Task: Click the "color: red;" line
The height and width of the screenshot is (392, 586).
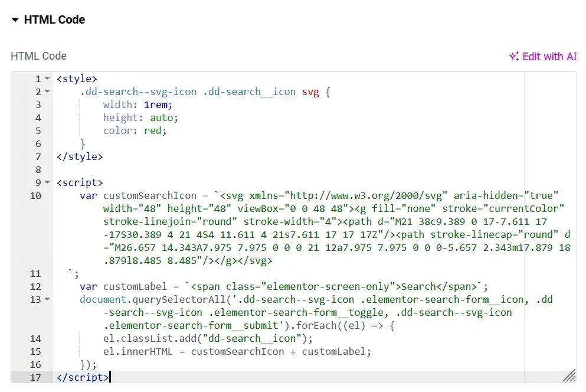Action: tap(135, 130)
